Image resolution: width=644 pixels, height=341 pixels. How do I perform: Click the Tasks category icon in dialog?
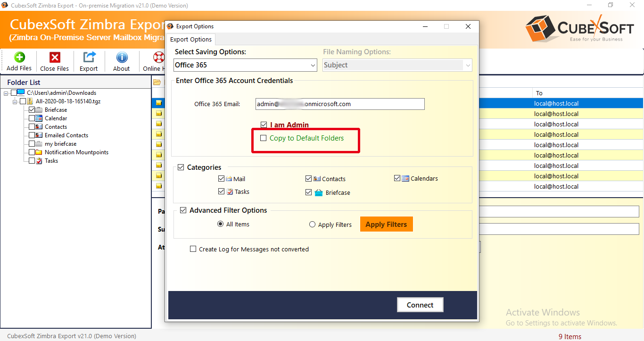pyautogui.click(x=229, y=191)
